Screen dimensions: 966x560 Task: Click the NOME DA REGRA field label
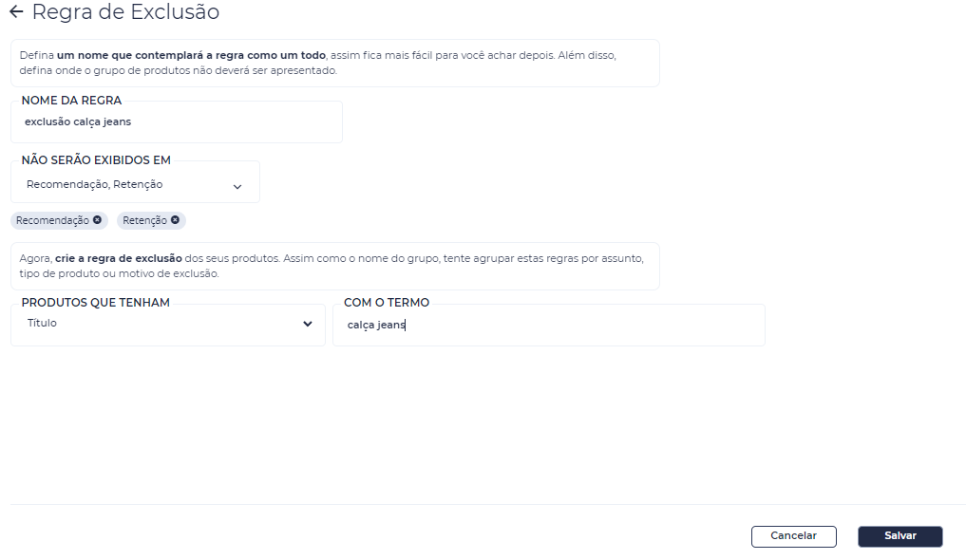pos(71,101)
